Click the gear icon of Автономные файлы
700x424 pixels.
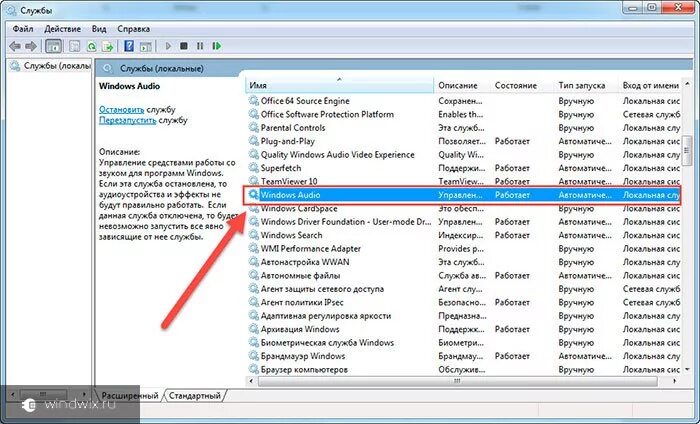(x=254, y=275)
